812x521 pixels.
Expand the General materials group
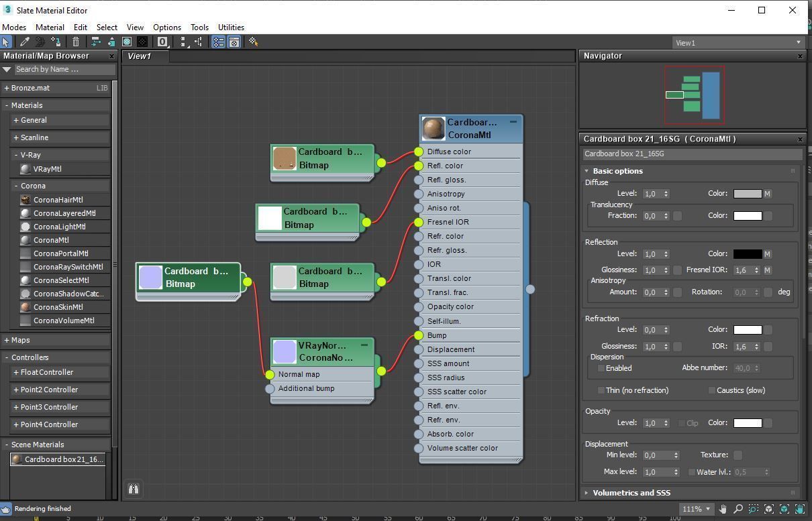tap(15, 120)
